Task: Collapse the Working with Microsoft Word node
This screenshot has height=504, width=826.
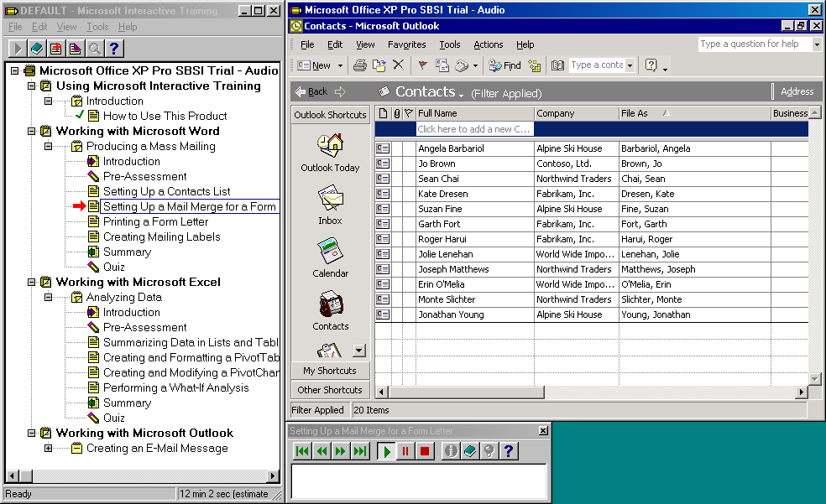Action: [32, 131]
